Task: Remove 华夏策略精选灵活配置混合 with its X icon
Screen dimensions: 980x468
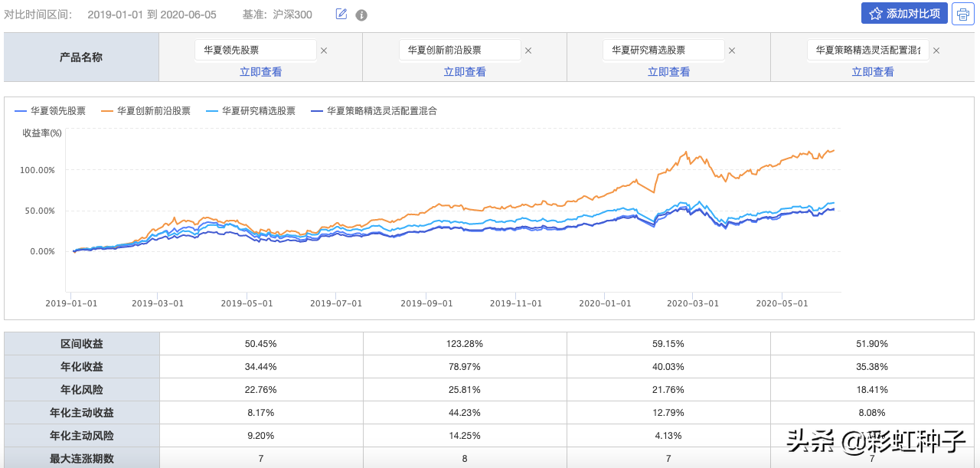Action: coord(936,51)
